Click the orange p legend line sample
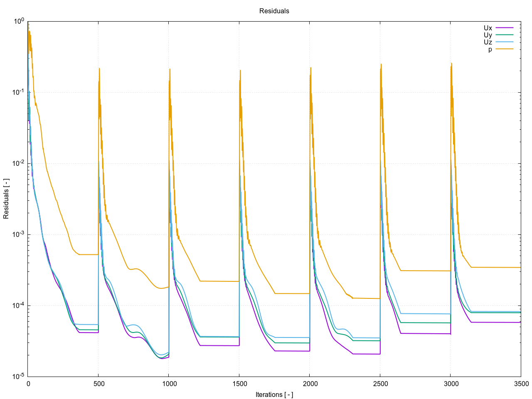Viewport: 532px width, 399px height. tap(504, 49)
